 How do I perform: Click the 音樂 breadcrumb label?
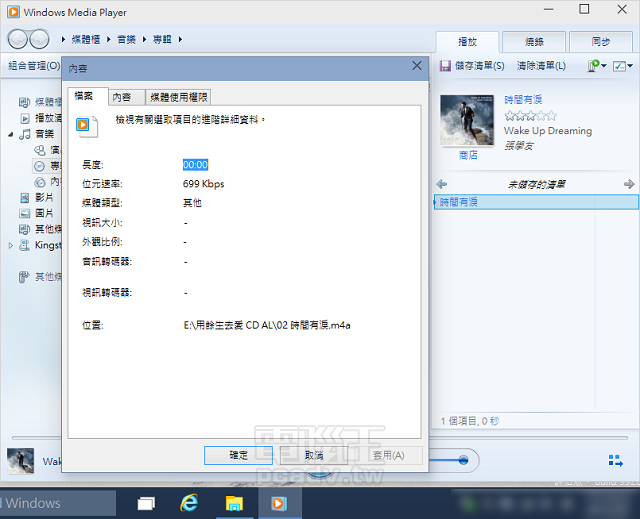pyautogui.click(x=127, y=39)
